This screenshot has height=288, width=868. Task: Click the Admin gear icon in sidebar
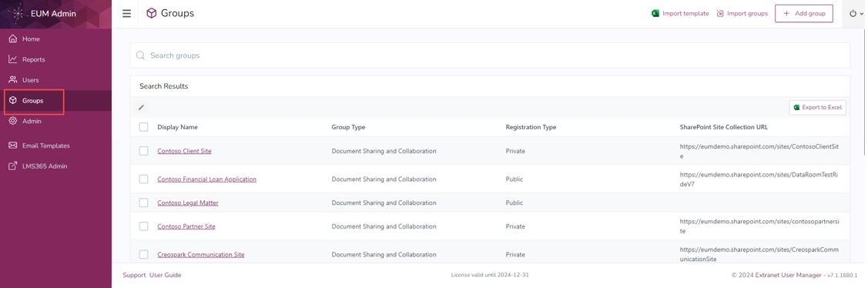point(13,121)
